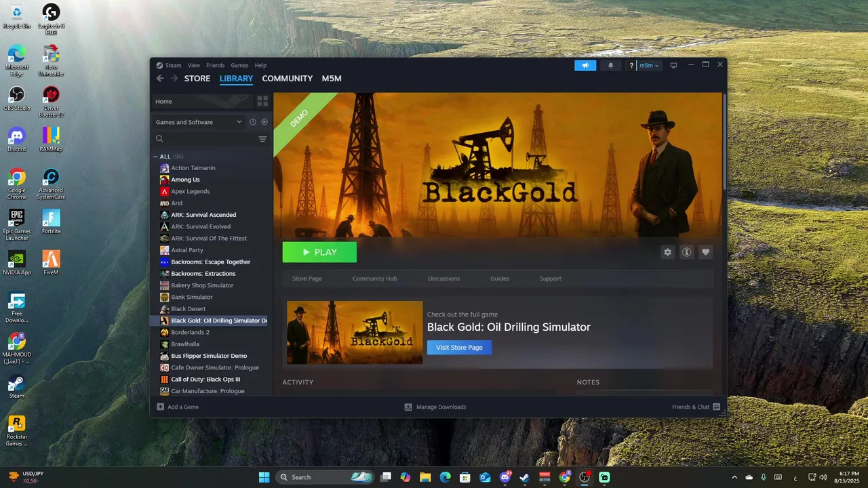Toggle the ready-to-play filter icon
The image size is (868, 488).
pyautogui.click(x=264, y=122)
